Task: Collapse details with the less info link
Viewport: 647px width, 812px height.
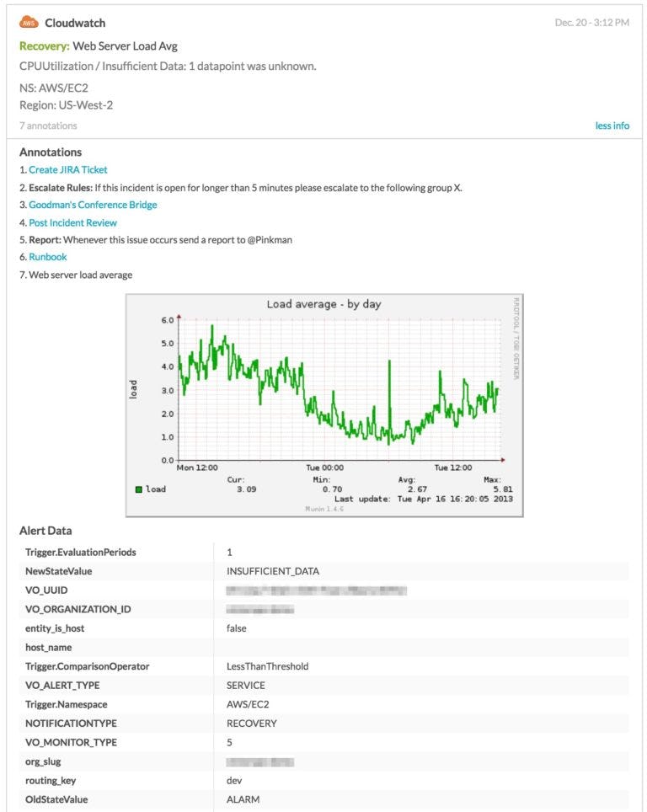Action: pyautogui.click(x=612, y=126)
